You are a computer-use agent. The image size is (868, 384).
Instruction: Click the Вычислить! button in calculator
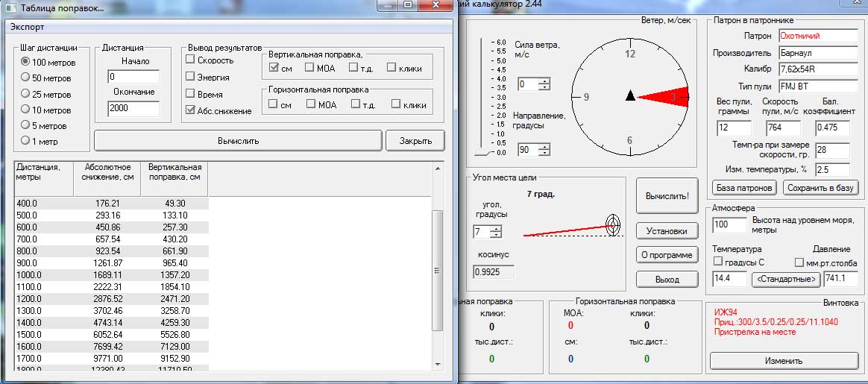667,196
